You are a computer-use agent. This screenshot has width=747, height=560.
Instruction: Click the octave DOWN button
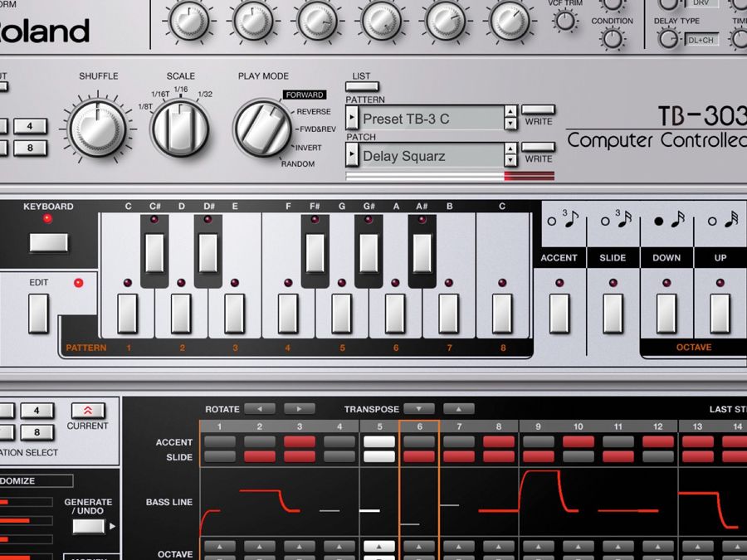tap(666, 314)
